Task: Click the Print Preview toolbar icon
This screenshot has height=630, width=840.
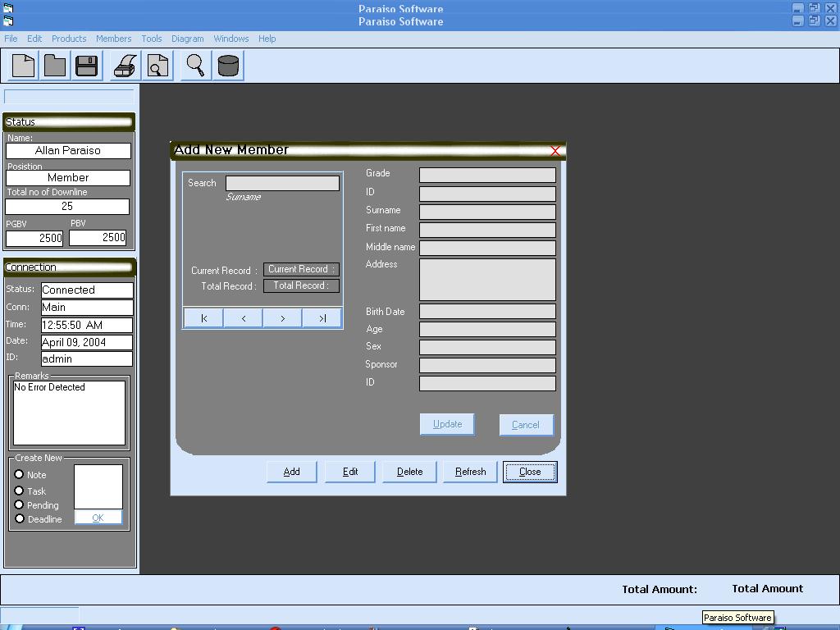Action: [x=157, y=66]
